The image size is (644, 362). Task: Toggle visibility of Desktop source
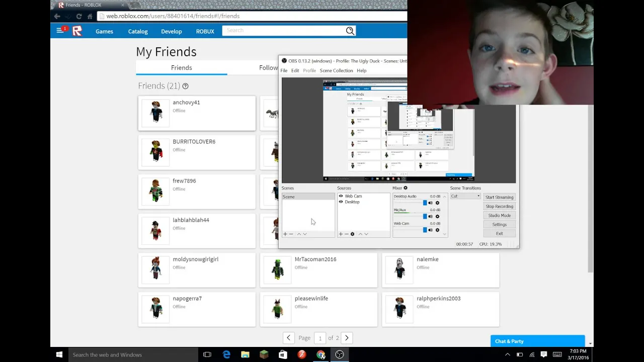point(341,202)
